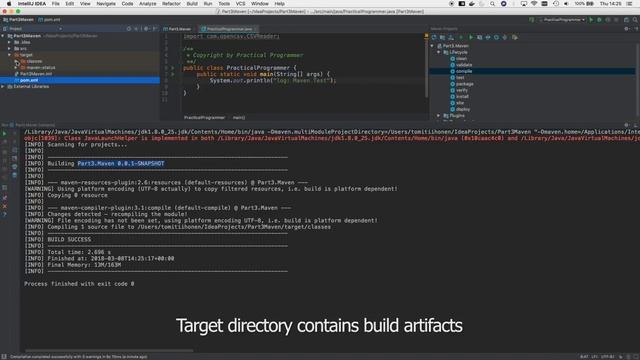The width and height of the screenshot is (640, 360).
Task: Click red close icon in Run panel
Action: point(4,206)
